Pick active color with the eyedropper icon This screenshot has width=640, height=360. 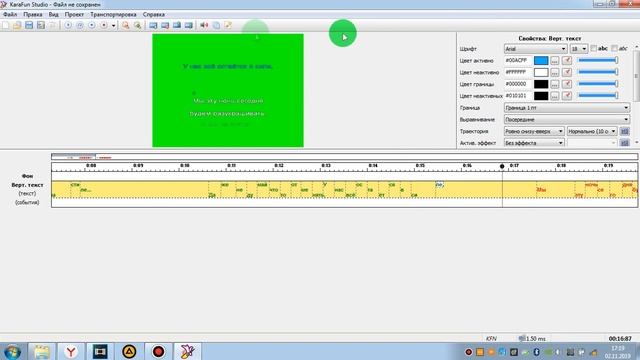[x=567, y=60]
